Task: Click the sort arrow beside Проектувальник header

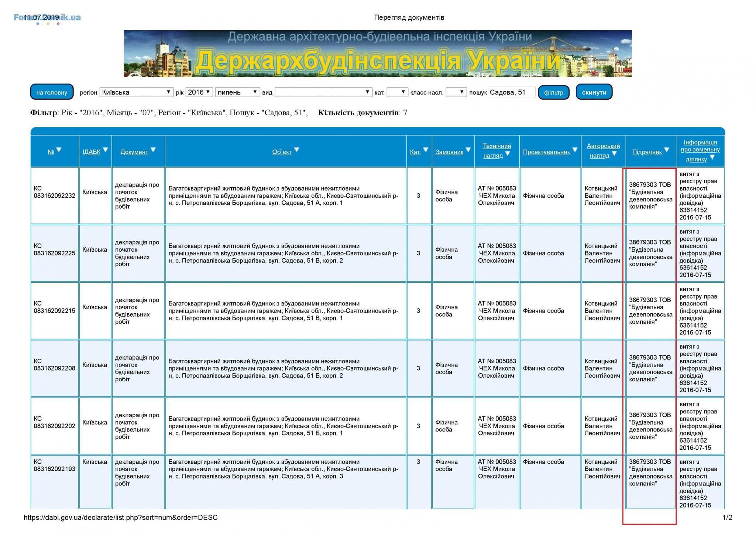Action: [575, 150]
